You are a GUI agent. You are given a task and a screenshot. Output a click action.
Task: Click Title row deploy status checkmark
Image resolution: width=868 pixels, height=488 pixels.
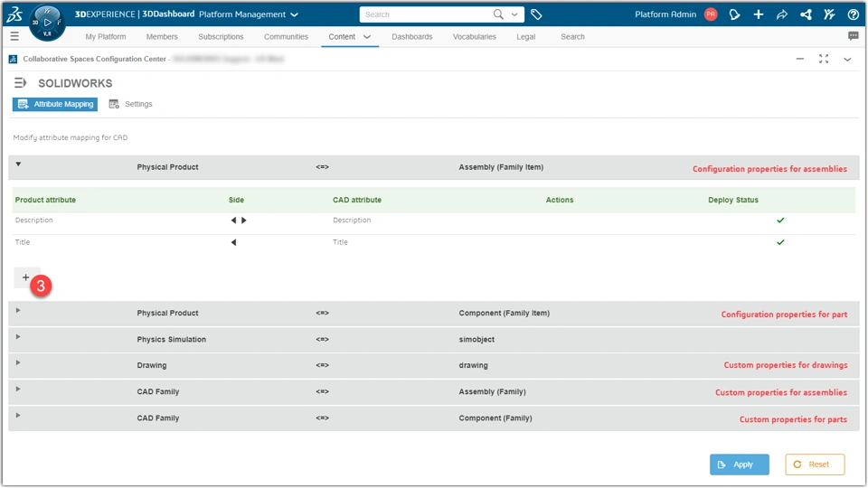(780, 242)
